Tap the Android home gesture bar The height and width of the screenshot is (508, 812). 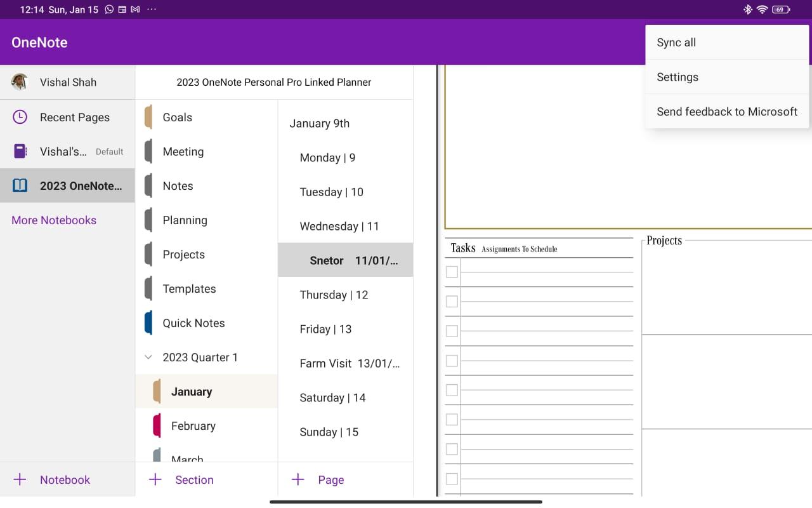pos(406,502)
